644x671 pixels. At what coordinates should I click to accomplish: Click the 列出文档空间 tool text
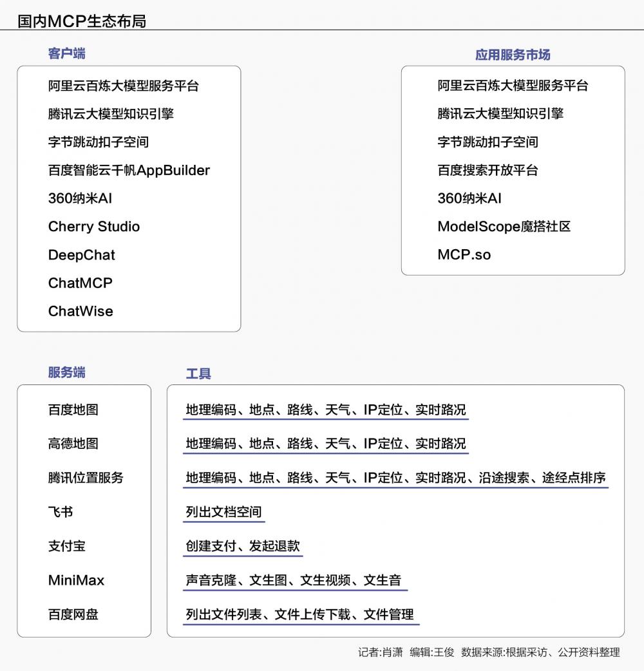224,512
